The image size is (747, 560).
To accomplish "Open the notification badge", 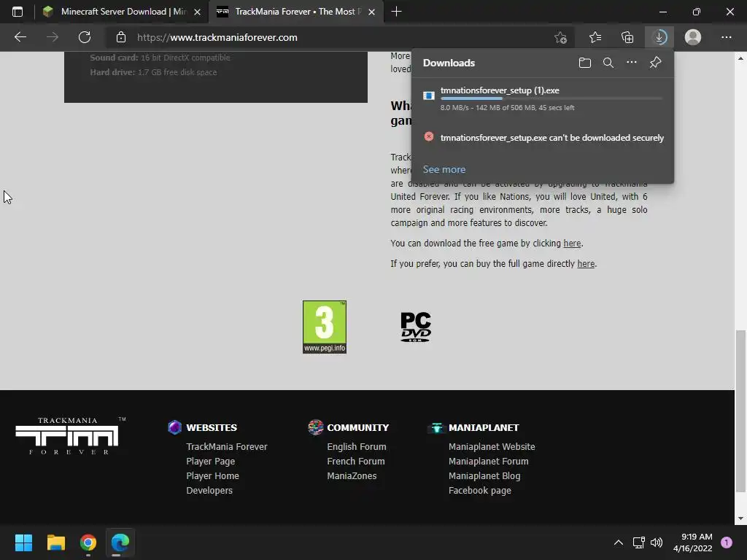I will pyautogui.click(x=727, y=542).
